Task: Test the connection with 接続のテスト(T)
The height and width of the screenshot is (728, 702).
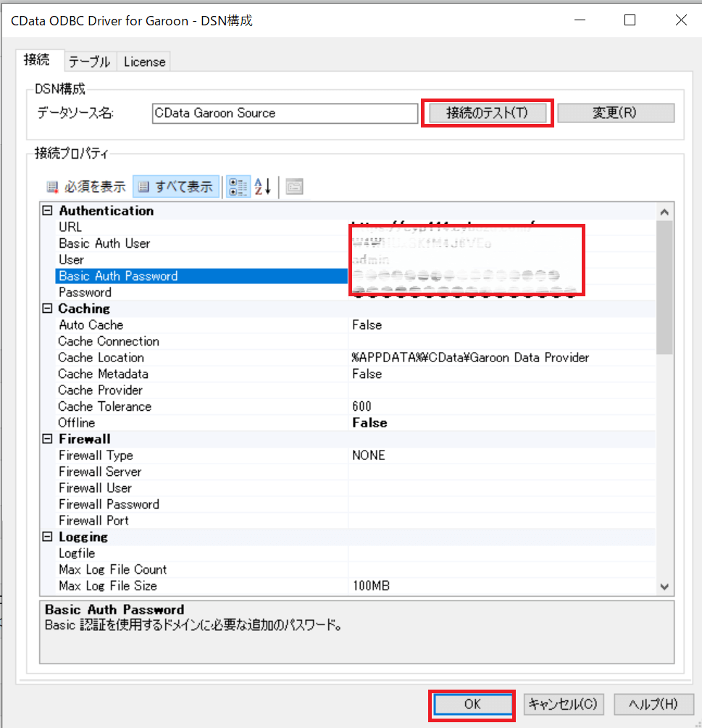Action: [x=488, y=113]
